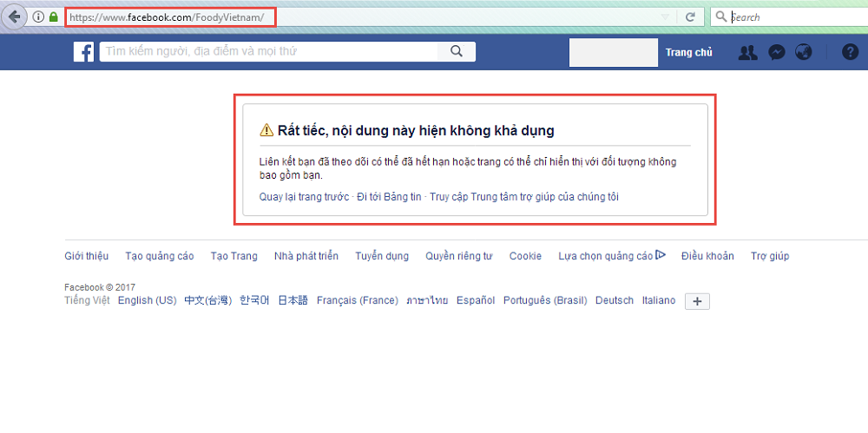868x433 pixels.
Task: Submit Facebook search with magnifier button
Action: pyautogui.click(x=457, y=51)
